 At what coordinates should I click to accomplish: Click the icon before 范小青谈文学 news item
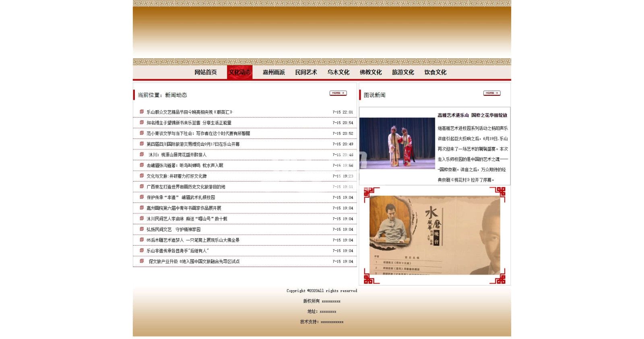[142, 133]
